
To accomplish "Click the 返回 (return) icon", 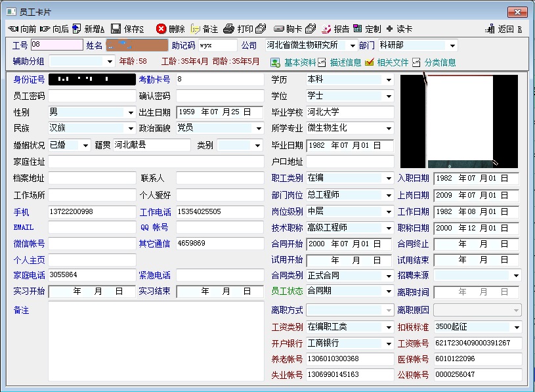I will point(490,29).
